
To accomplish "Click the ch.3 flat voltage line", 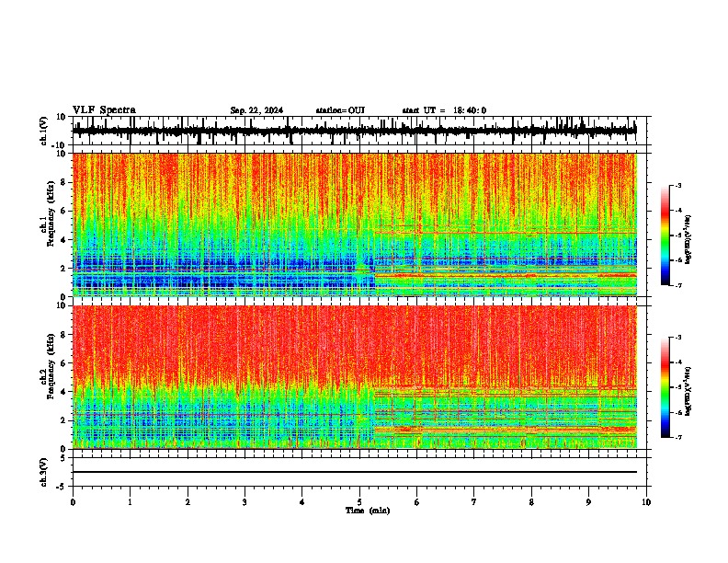I will (x=354, y=472).
